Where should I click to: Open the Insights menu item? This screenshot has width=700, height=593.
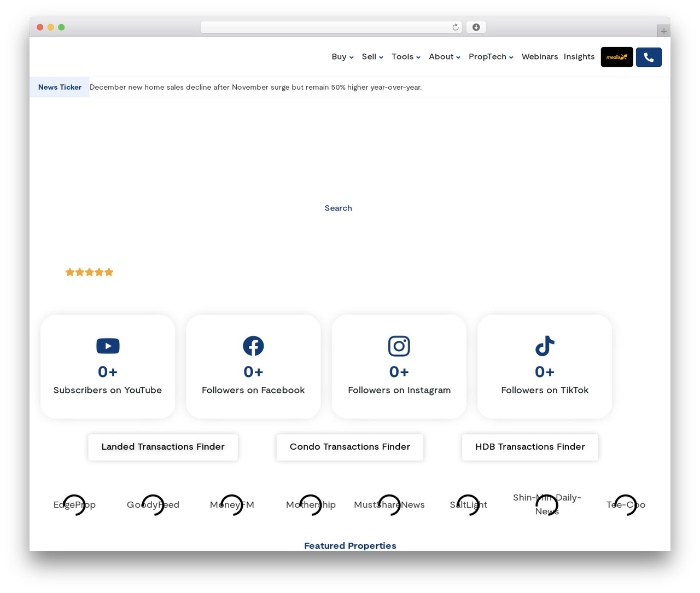coord(579,57)
